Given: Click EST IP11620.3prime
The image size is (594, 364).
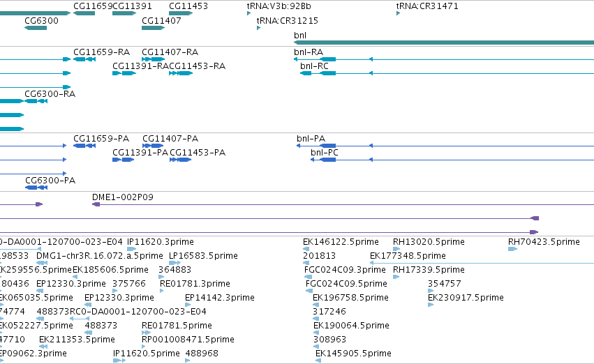Looking at the screenshot, I should (161, 242).
